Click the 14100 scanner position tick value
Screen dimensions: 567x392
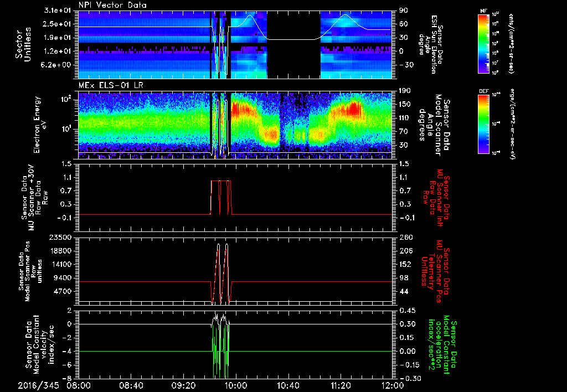[61, 264]
